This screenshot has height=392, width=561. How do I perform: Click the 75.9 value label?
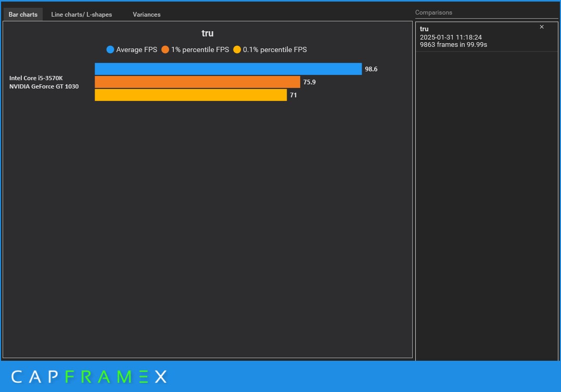coord(310,82)
